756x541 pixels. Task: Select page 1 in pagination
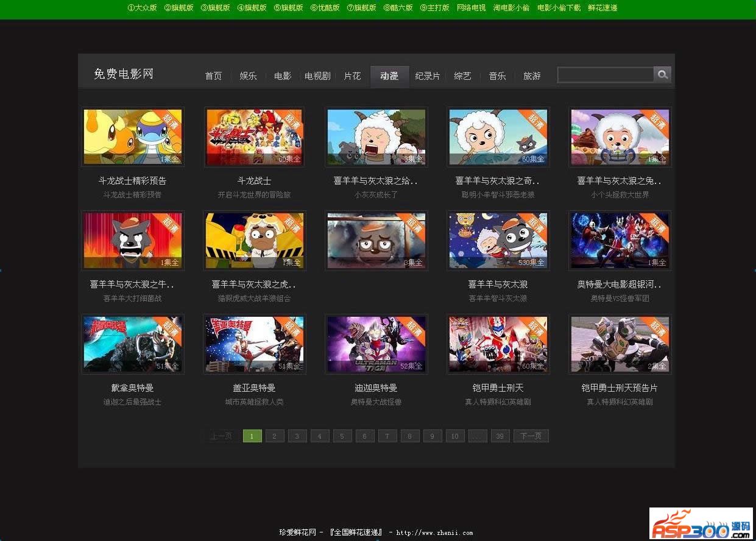(252, 436)
